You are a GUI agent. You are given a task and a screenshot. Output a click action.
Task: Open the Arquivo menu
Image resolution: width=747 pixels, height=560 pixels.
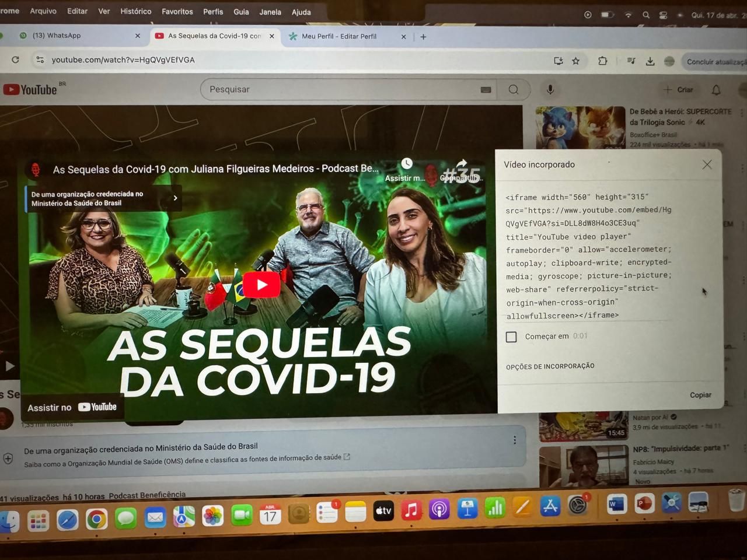pyautogui.click(x=43, y=11)
